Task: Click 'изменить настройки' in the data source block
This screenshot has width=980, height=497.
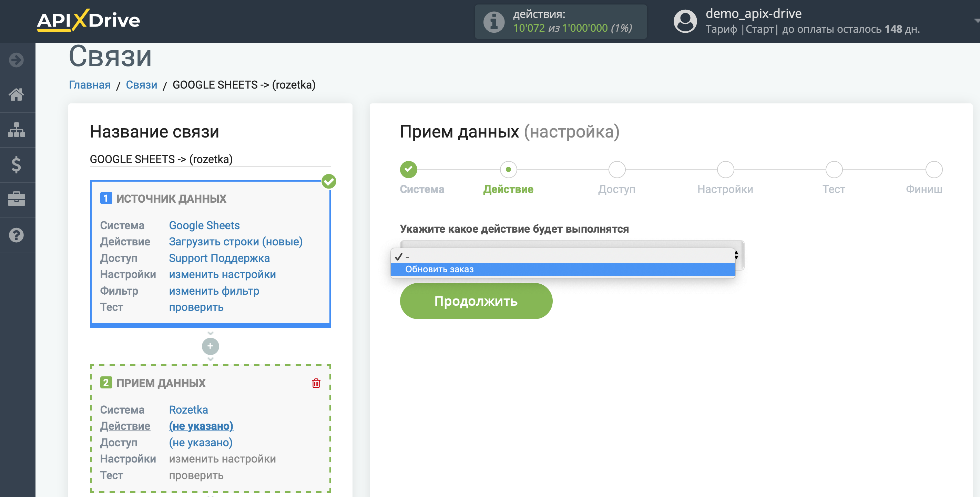Action: [222, 274]
